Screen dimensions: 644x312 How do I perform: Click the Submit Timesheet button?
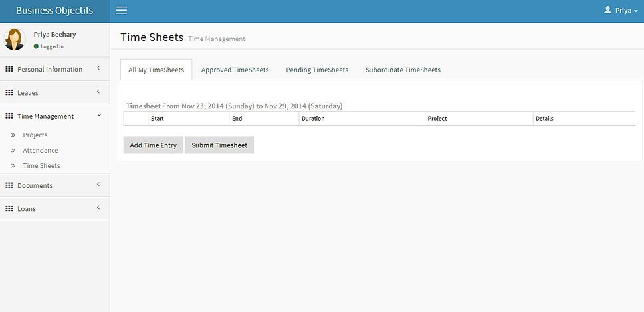coord(219,145)
